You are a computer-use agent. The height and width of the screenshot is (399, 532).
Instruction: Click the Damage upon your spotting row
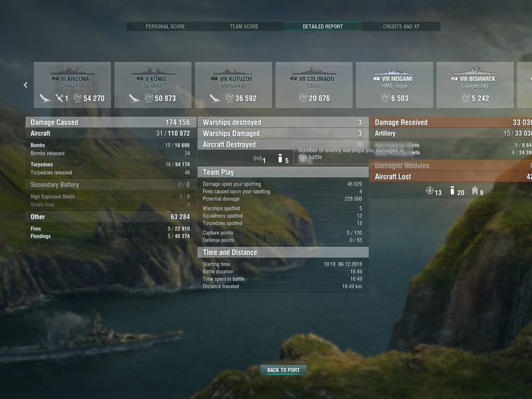[x=283, y=184]
